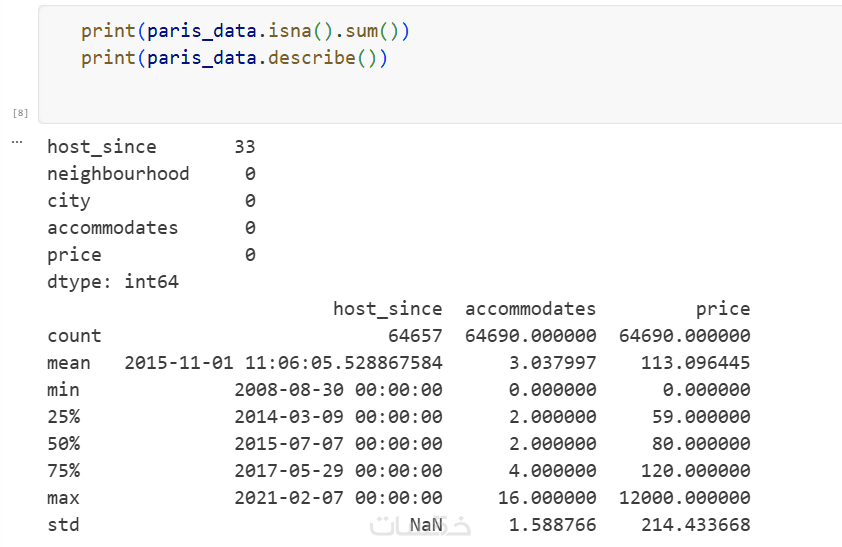The image size is (842, 547).
Task: Click the cell execution count [8]
Action: 20,113
